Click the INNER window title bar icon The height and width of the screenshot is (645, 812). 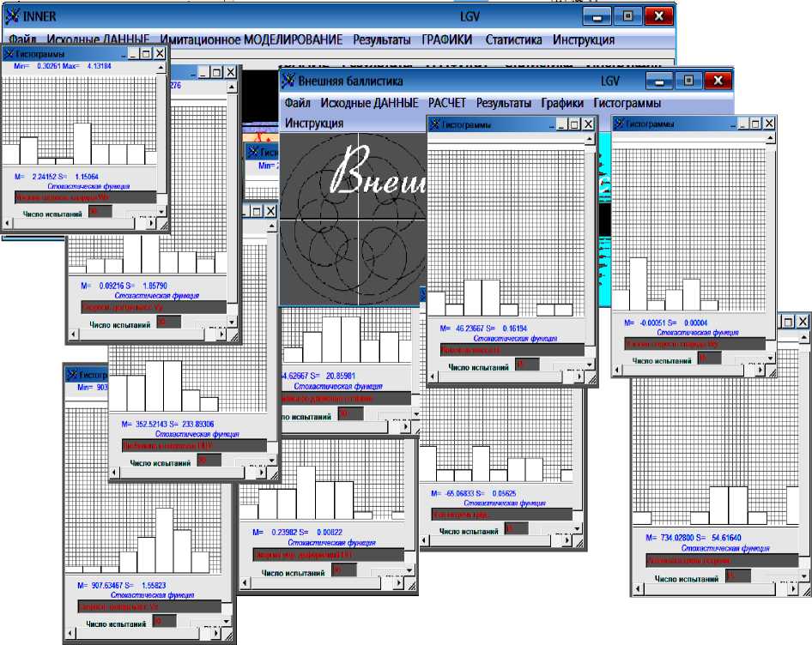tap(12, 16)
